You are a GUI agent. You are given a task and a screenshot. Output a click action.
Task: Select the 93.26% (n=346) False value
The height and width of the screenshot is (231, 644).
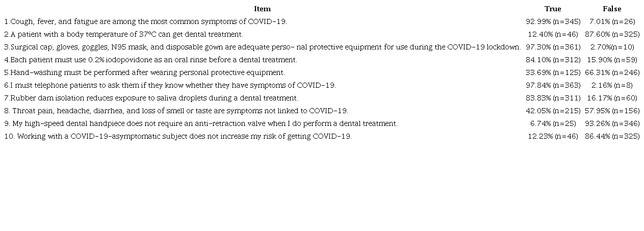612,123
